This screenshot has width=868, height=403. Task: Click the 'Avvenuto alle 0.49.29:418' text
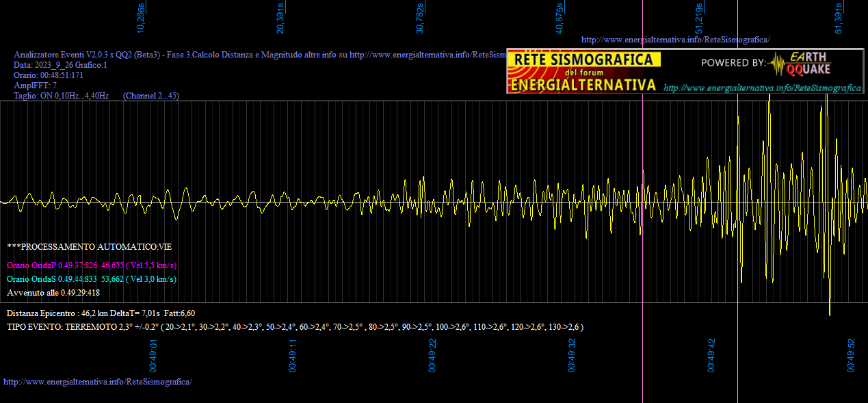[x=53, y=292]
